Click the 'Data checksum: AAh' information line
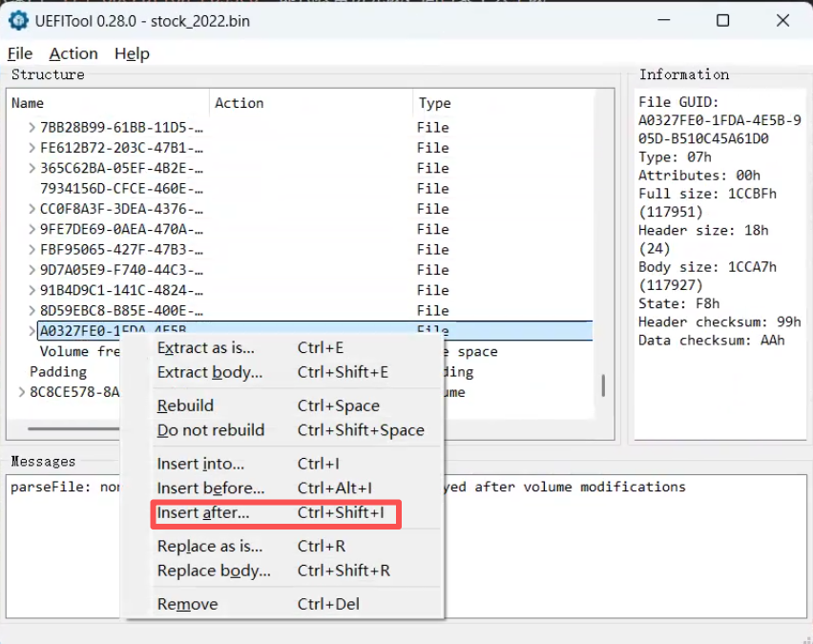Image resolution: width=813 pixels, height=644 pixels. click(712, 341)
